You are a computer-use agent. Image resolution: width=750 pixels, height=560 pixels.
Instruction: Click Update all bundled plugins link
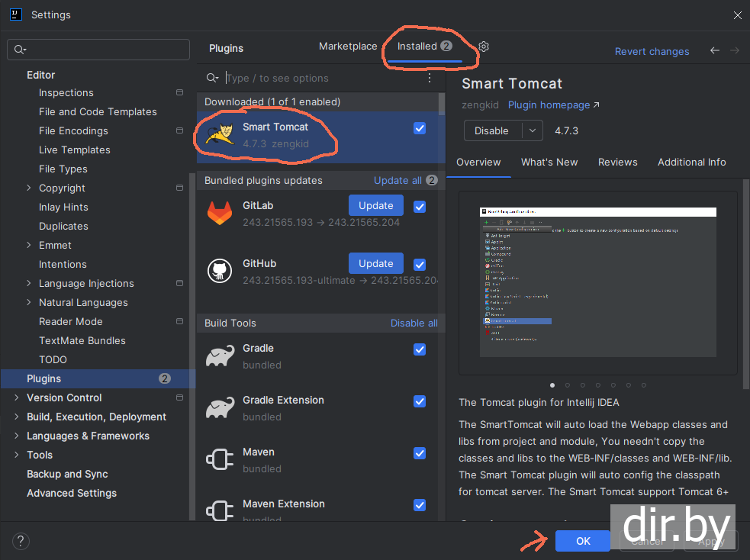(x=398, y=180)
